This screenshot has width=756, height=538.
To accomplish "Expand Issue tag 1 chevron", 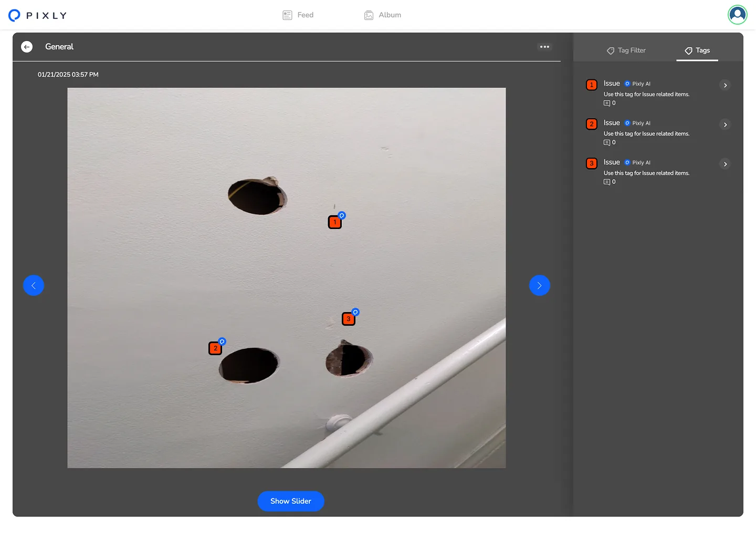I will coord(725,85).
